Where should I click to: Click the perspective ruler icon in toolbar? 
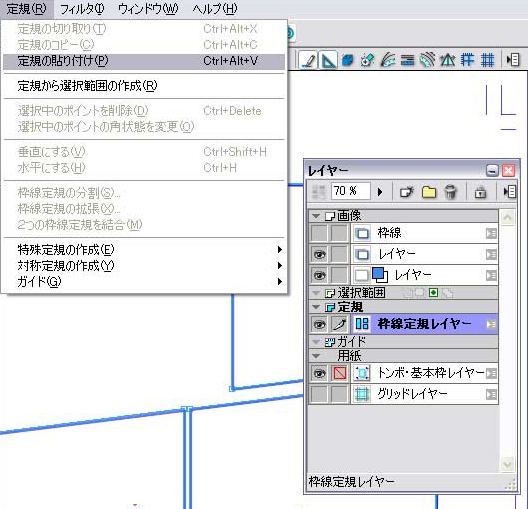448,60
